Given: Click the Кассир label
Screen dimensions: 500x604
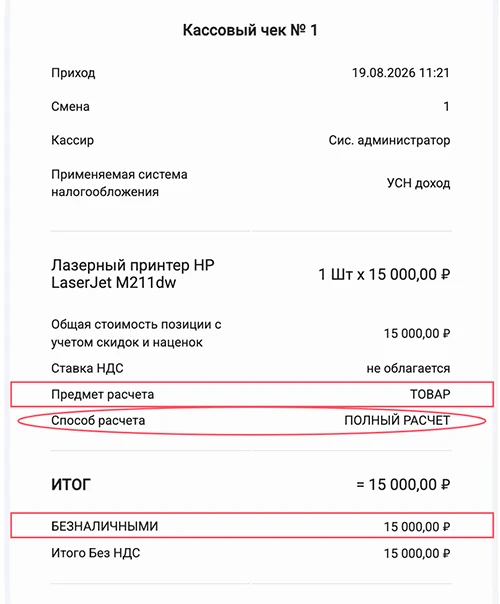Looking at the screenshot, I should tap(72, 140).
